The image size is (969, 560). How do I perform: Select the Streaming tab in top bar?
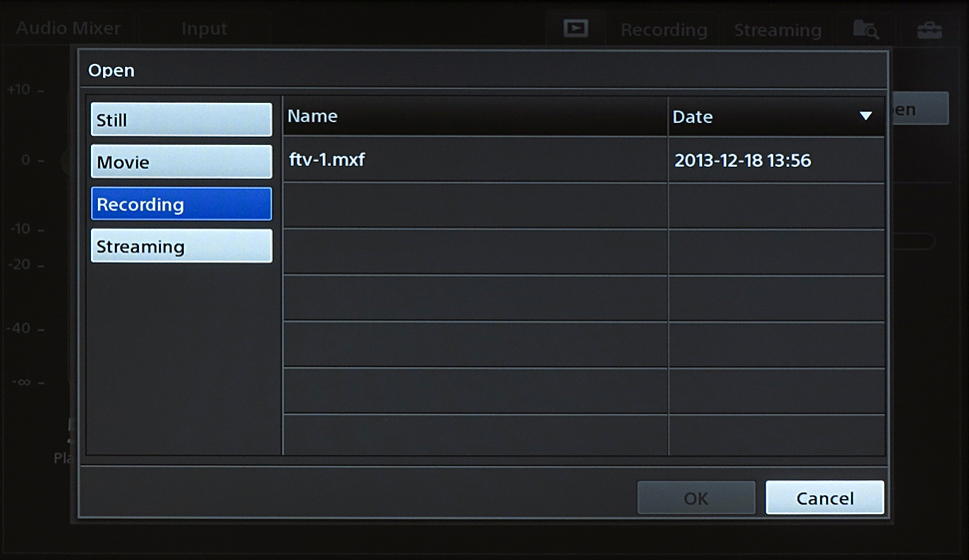[777, 30]
